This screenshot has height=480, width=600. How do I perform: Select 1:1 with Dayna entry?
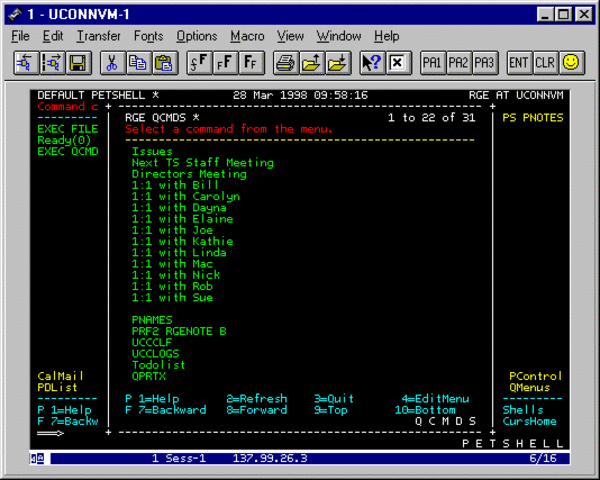coord(179,208)
